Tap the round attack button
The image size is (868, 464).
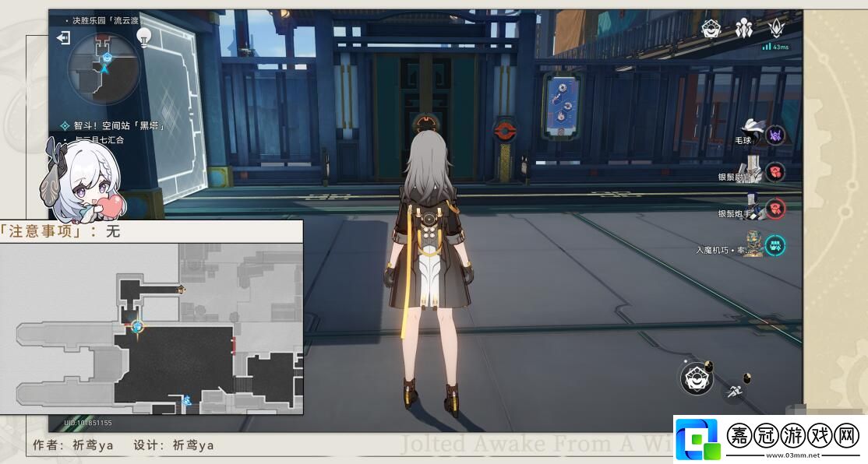(697, 378)
